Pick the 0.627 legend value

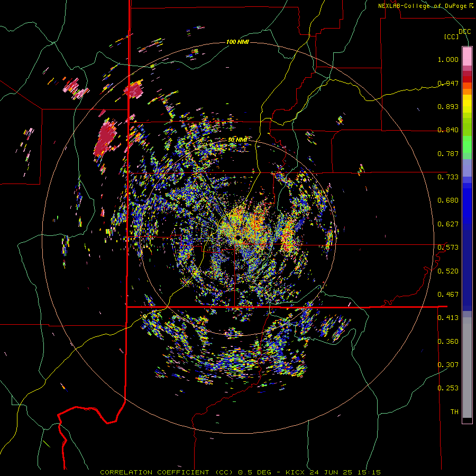(448, 224)
